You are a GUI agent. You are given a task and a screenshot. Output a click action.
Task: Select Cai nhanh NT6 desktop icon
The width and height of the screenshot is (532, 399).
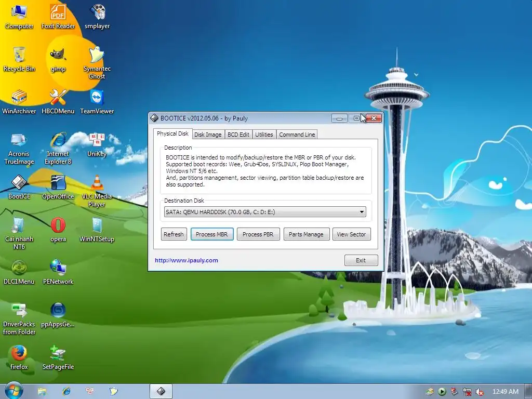[19, 234]
